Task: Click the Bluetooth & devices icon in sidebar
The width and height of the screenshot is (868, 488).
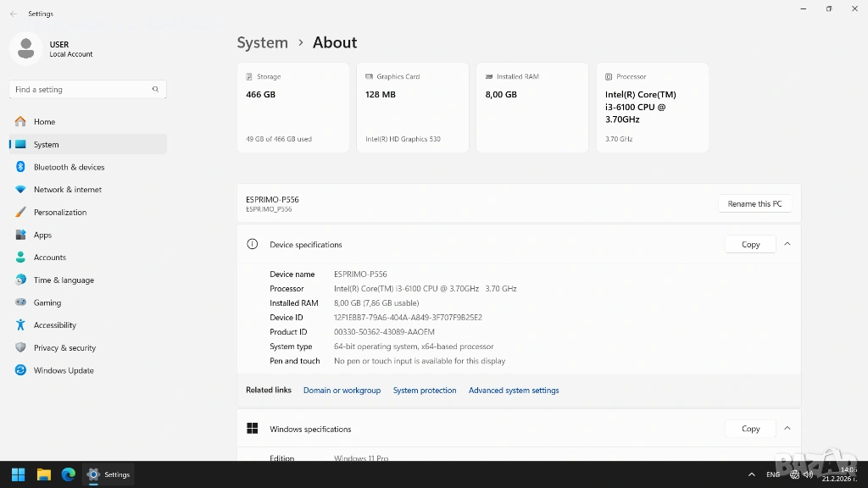Action: click(20, 167)
